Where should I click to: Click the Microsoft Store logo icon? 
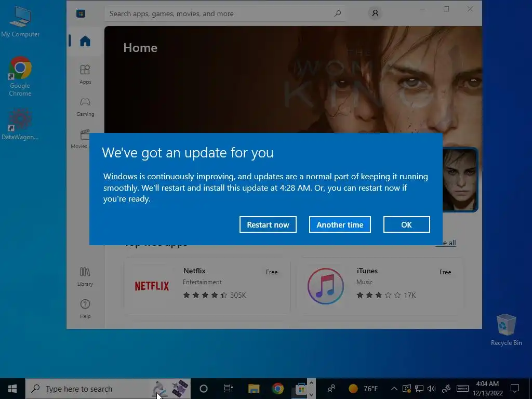coord(81,14)
